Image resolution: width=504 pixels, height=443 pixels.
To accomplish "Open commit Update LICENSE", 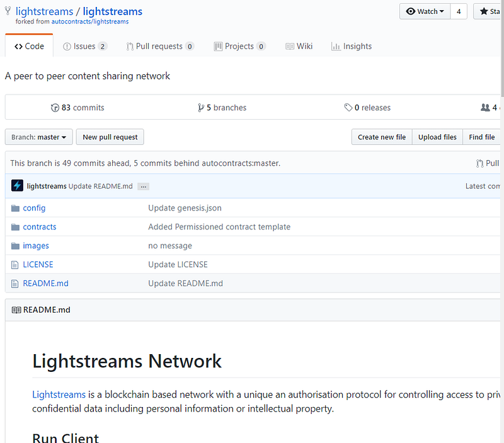I will tap(178, 265).
